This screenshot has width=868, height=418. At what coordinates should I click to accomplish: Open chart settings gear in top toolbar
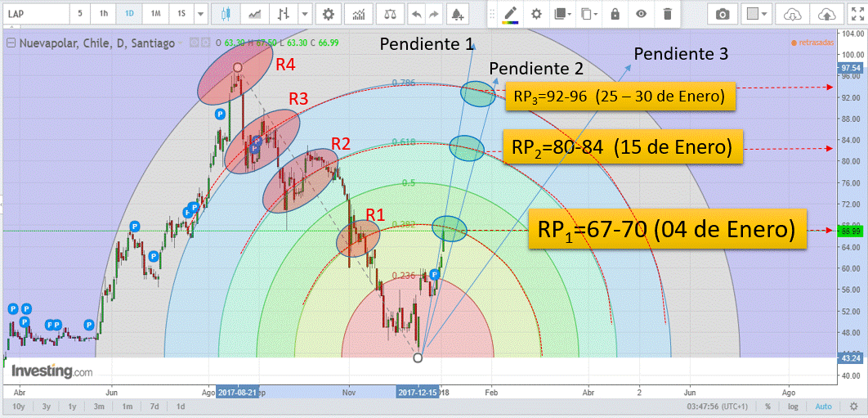point(328,14)
